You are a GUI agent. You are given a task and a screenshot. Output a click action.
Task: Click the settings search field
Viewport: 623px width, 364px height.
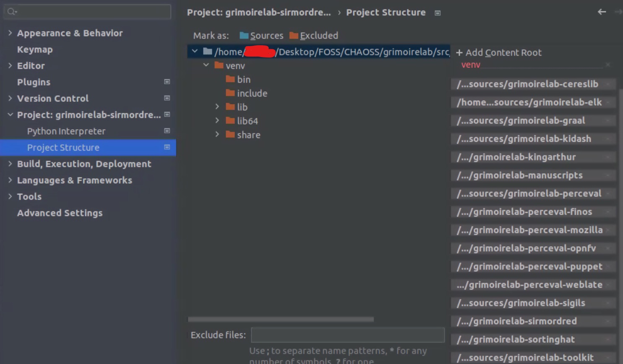[87, 11]
